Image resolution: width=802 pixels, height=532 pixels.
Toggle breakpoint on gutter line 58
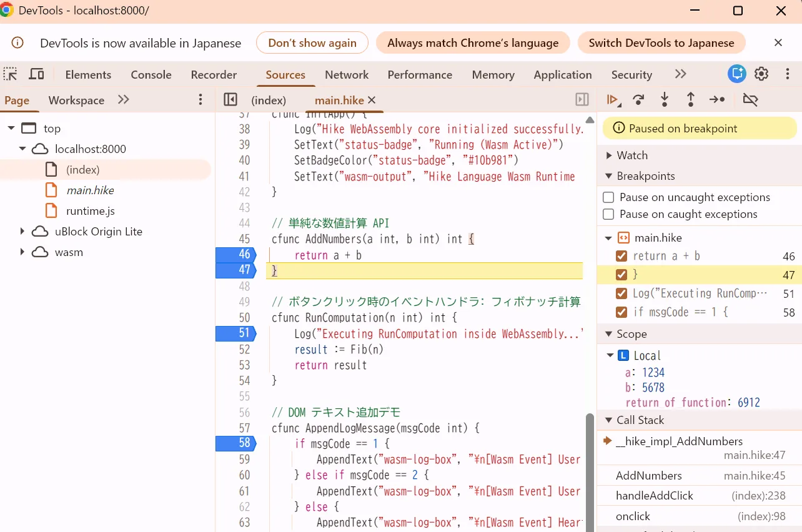click(235, 443)
